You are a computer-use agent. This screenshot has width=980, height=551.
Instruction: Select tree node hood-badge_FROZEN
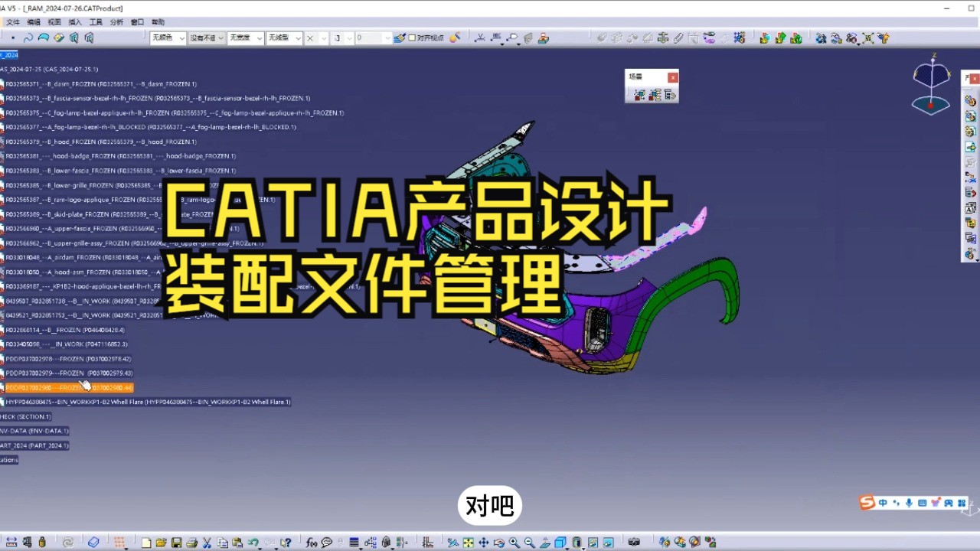click(x=121, y=157)
